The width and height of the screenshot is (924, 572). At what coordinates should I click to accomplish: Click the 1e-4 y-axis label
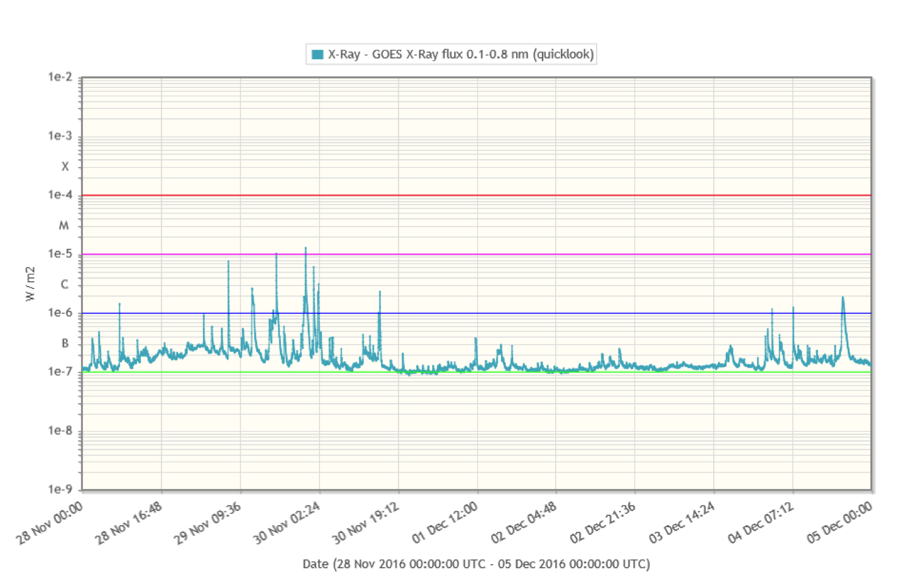60,195
